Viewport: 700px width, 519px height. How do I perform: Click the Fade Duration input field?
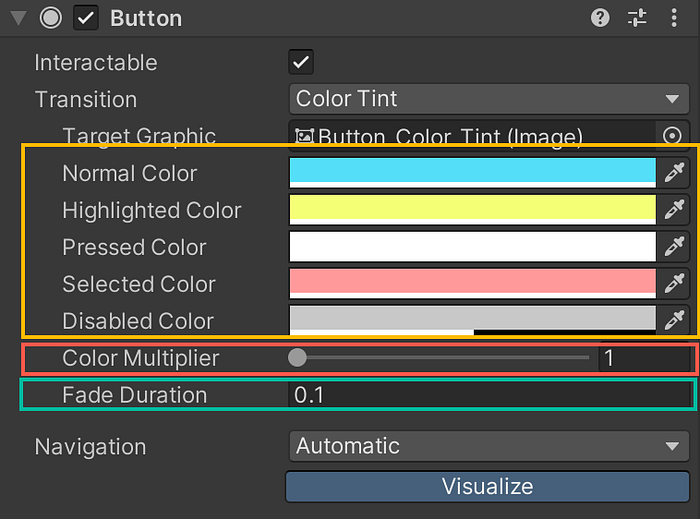coord(488,395)
